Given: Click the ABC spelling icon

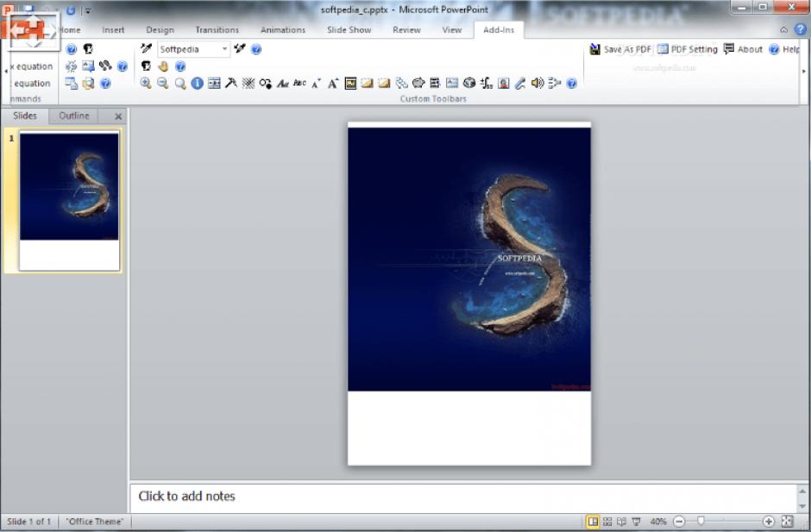Looking at the screenshot, I should 299,84.
